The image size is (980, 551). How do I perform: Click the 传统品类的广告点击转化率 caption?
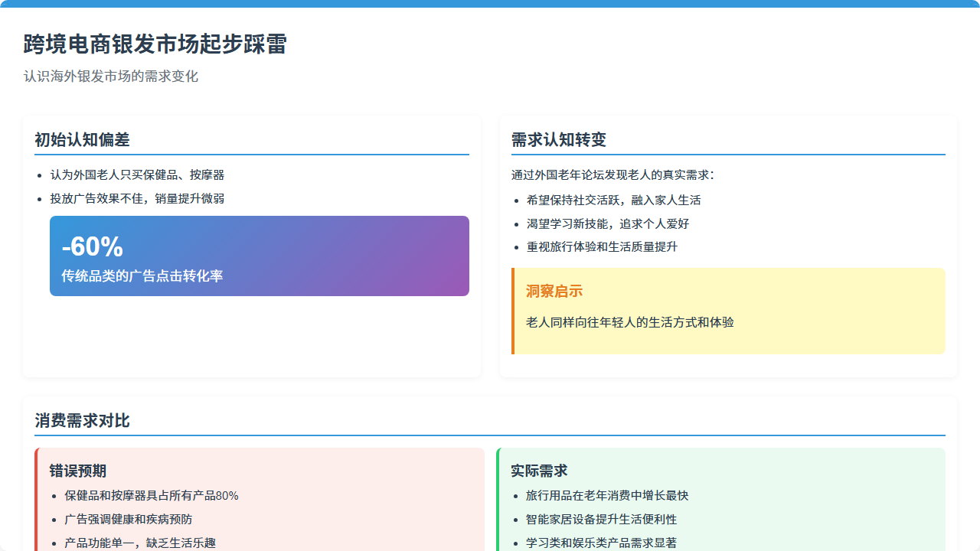142,276
